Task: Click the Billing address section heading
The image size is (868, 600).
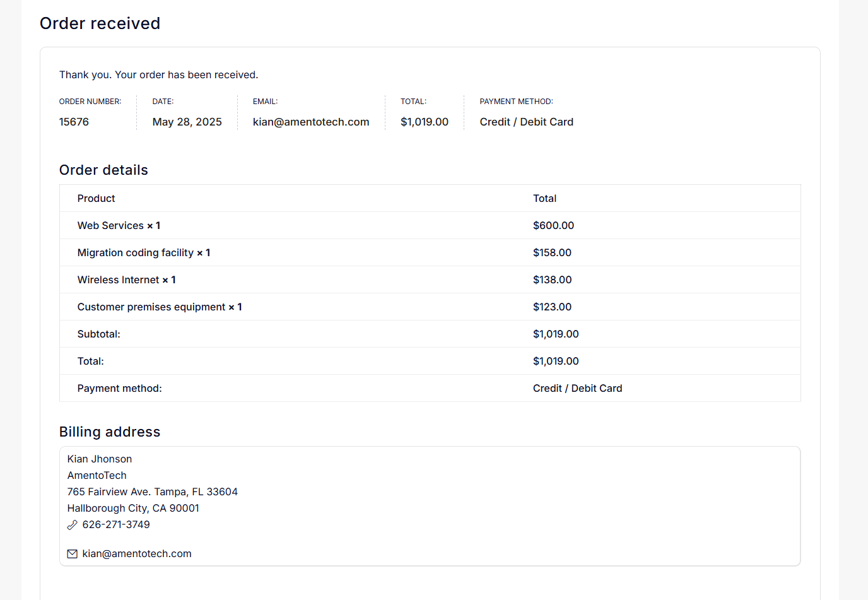Action: coord(110,432)
